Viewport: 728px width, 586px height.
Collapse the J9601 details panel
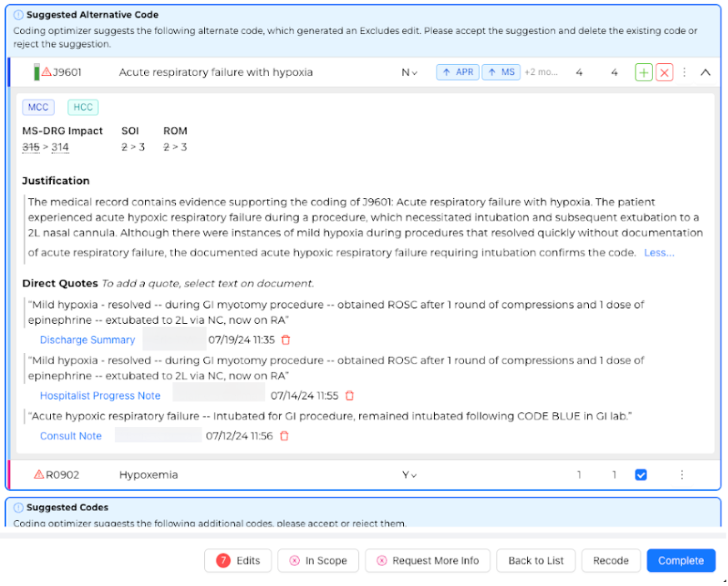tap(706, 72)
